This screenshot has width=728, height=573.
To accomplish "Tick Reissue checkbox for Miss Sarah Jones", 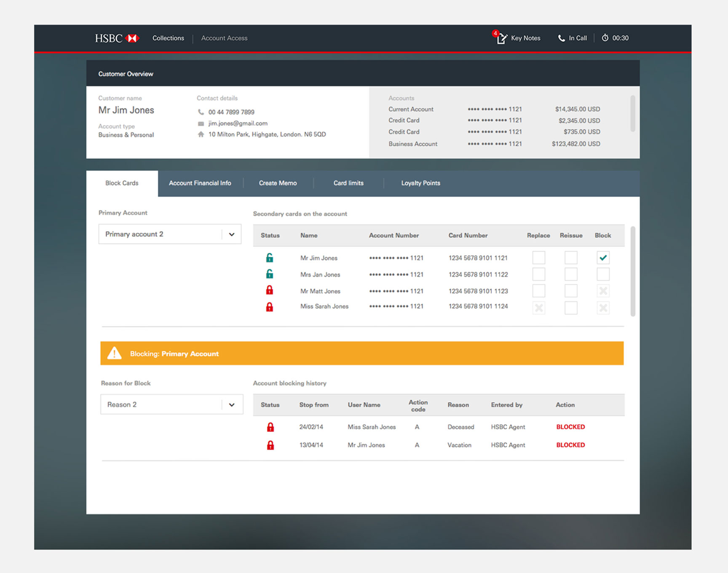I will pos(571,308).
